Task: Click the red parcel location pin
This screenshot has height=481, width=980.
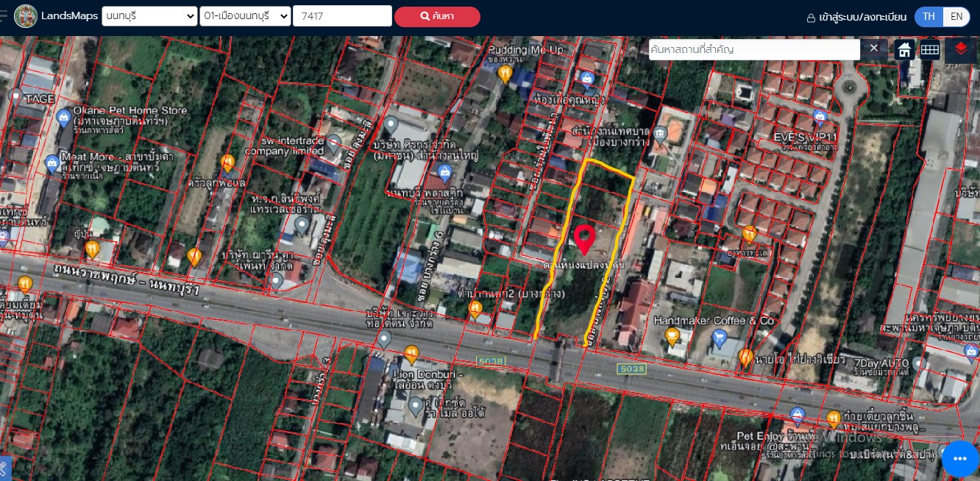Action: pyautogui.click(x=584, y=238)
